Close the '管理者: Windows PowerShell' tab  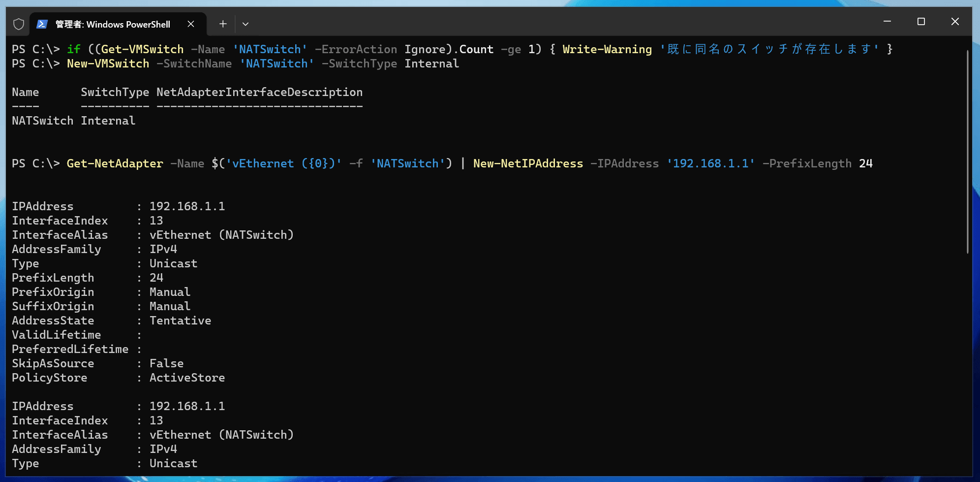point(191,24)
